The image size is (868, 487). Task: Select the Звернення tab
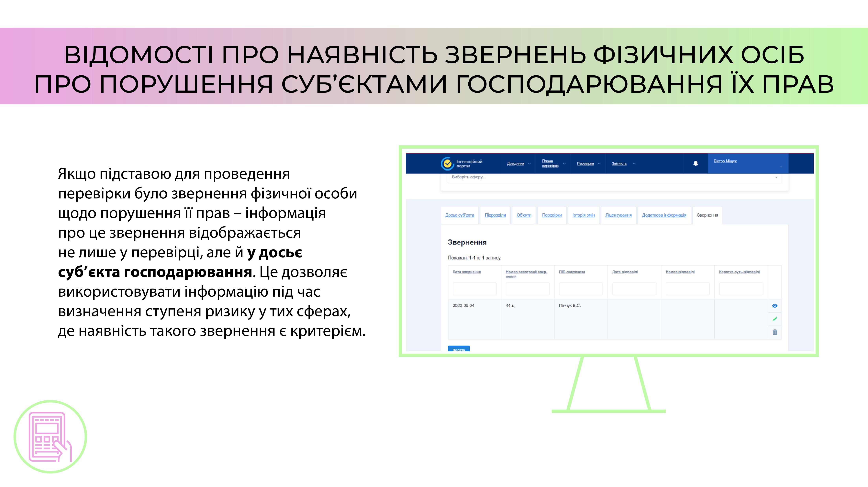pyautogui.click(x=707, y=215)
